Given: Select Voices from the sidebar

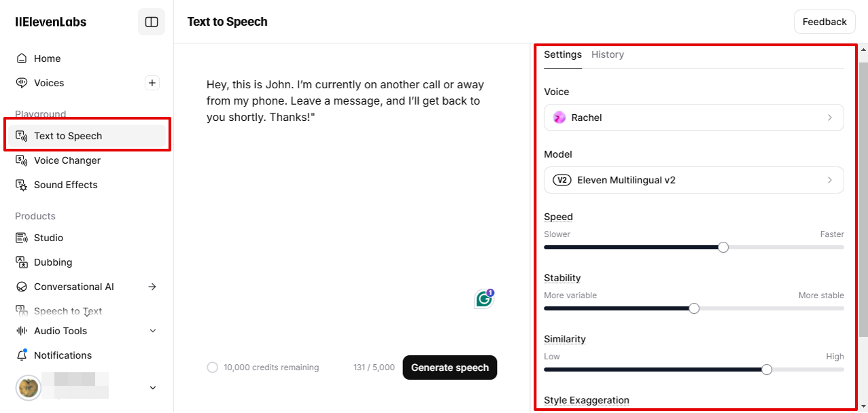Looking at the screenshot, I should [x=47, y=83].
